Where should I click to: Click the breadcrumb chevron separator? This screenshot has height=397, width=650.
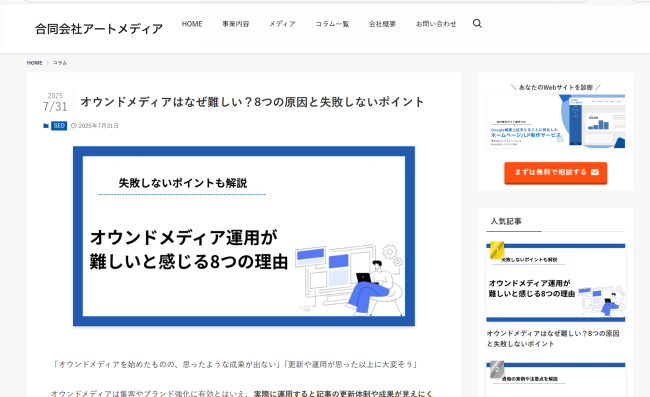pos(48,63)
